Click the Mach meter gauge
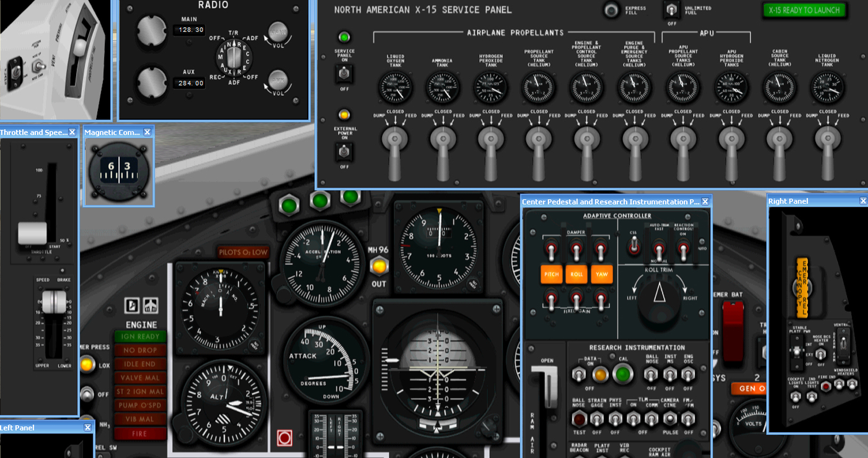868x458 pixels. [220, 308]
